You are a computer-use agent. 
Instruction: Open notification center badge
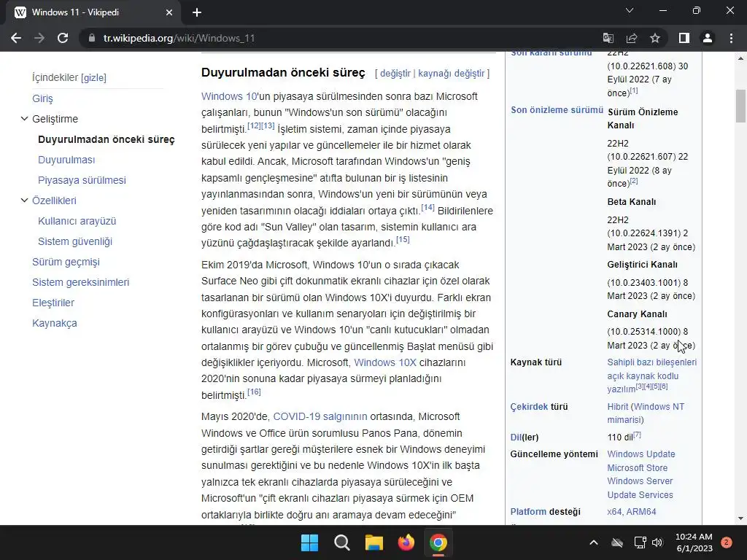pyautogui.click(x=727, y=542)
